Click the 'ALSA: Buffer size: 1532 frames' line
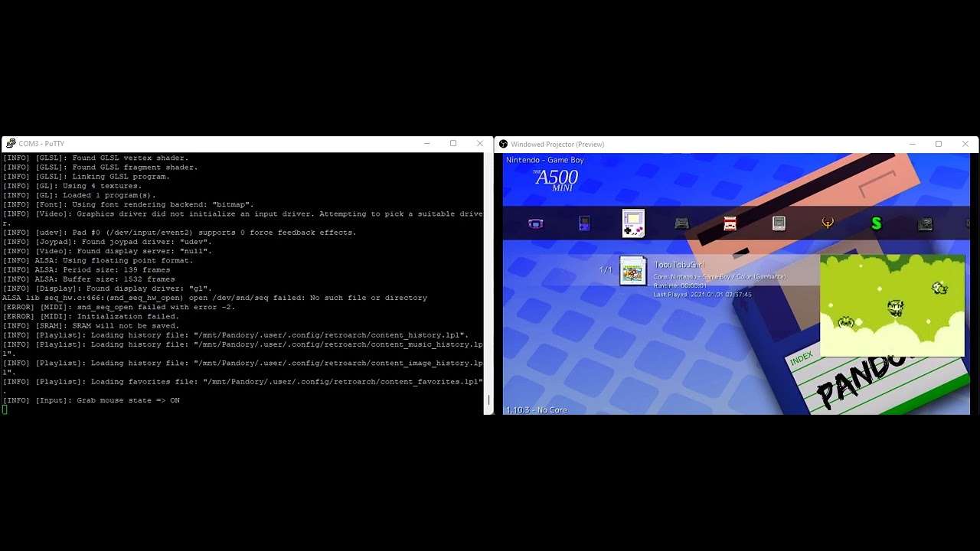The image size is (980, 551). [x=89, y=279]
